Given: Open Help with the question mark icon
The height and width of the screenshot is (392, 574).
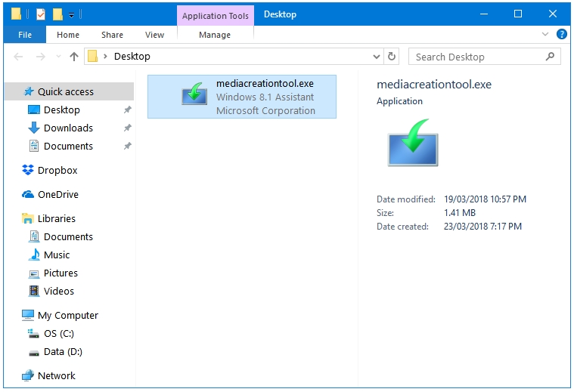Looking at the screenshot, I should (562, 35).
